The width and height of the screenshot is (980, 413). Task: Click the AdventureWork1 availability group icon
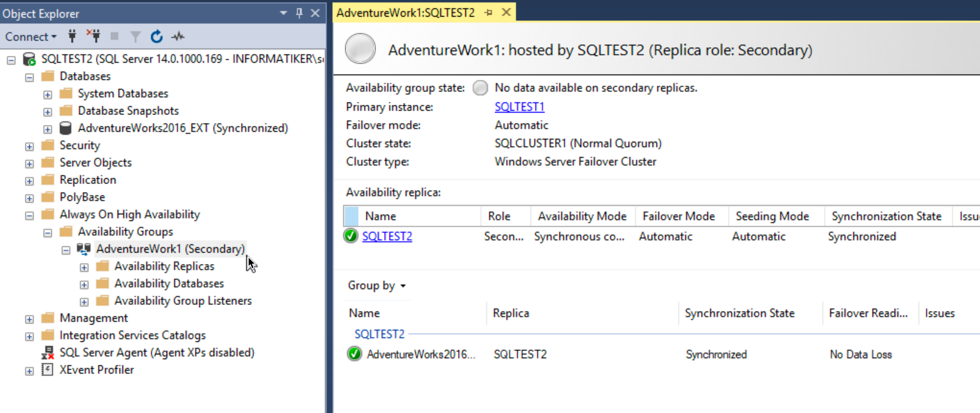[x=84, y=249]
